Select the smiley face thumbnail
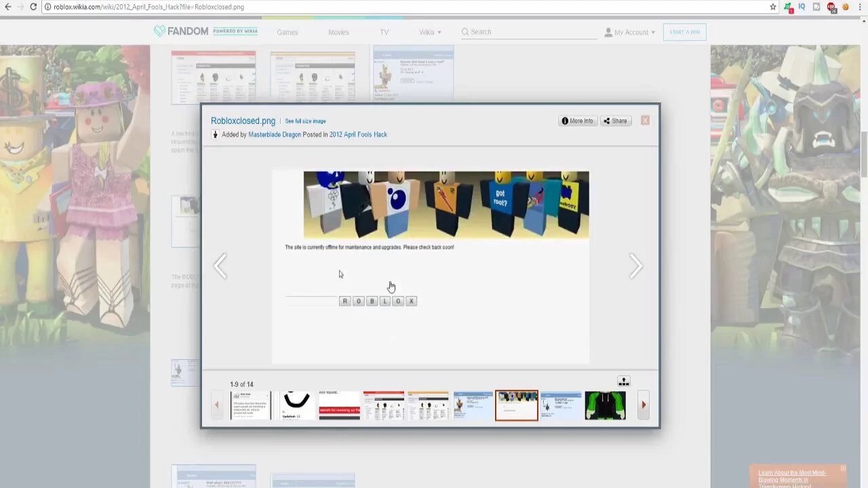 [294, 405]
